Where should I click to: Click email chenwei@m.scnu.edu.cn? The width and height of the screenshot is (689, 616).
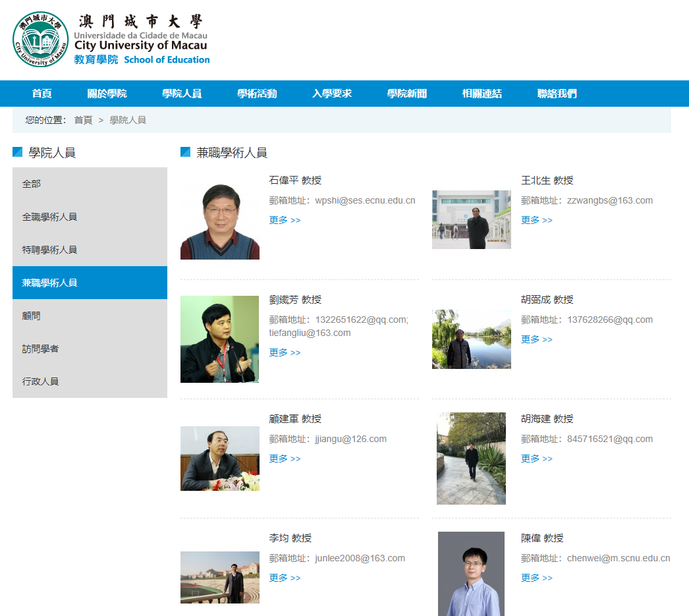pyautogui.click(x=619, y=558)
